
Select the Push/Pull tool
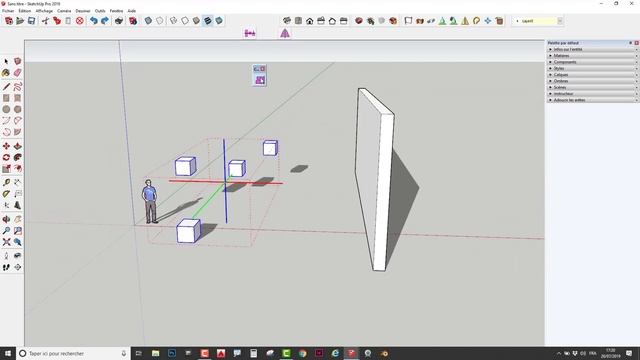[x=18, y=146]
